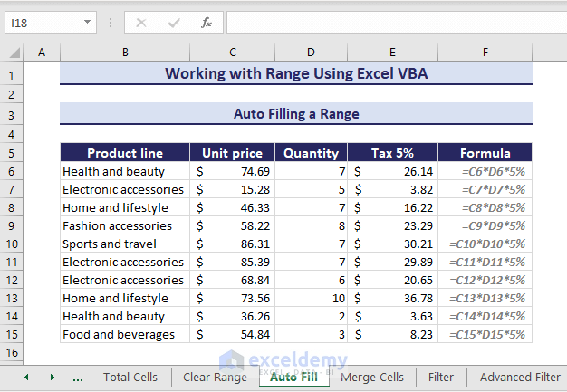Go to the Filter sheet tab
The image size is (567, 392).
pos(441,377)
